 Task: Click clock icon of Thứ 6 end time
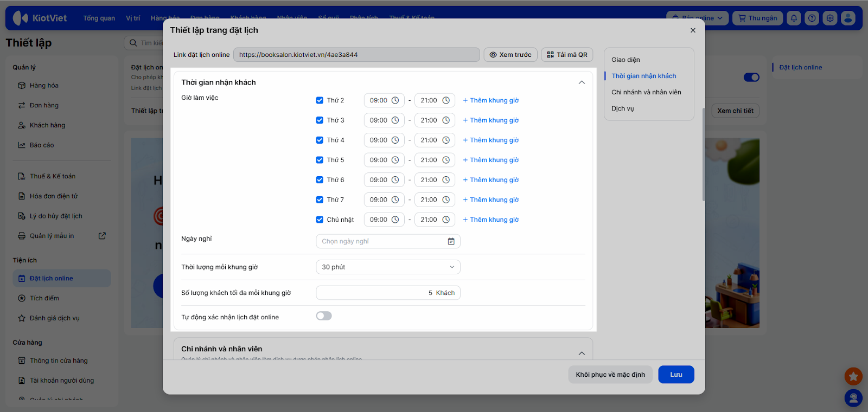coord(446,180)
